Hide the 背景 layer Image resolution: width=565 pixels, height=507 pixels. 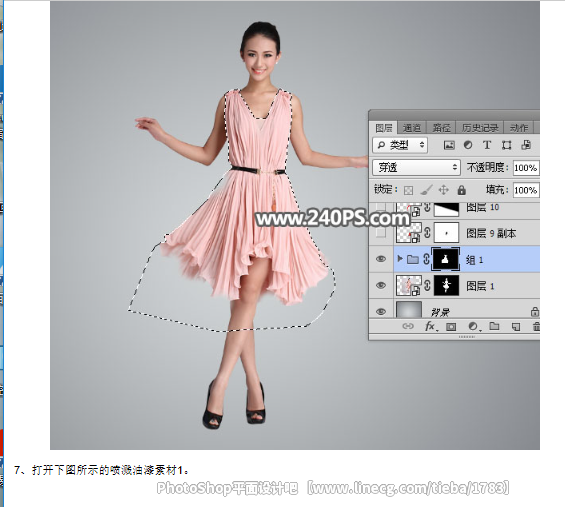[x=381, y=311]
